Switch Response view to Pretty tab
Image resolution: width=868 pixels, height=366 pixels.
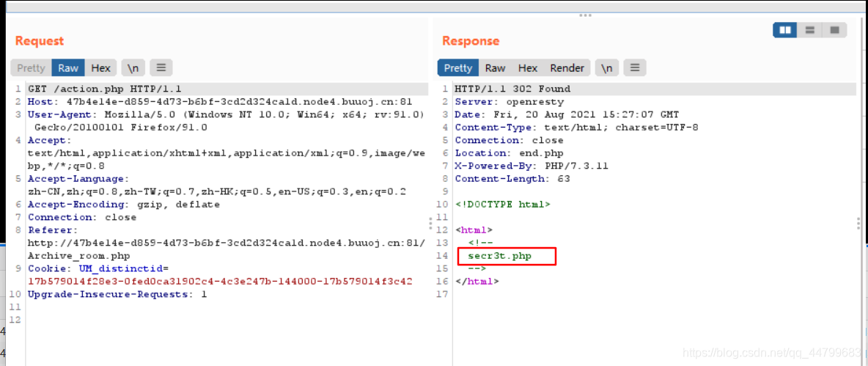click(458, 67)
